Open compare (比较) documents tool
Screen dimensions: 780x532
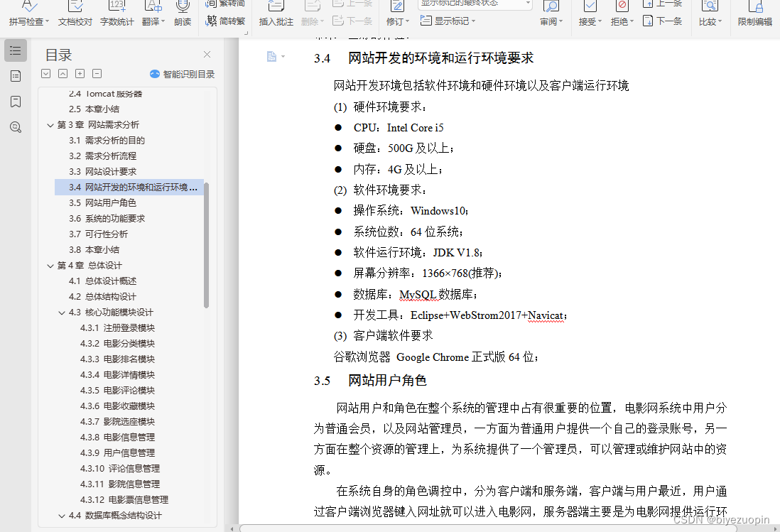[710, 14]
